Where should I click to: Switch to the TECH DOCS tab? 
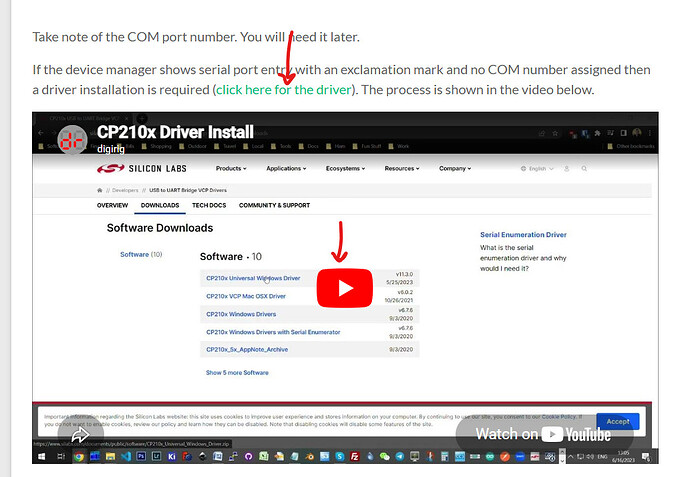coord(209,205)
